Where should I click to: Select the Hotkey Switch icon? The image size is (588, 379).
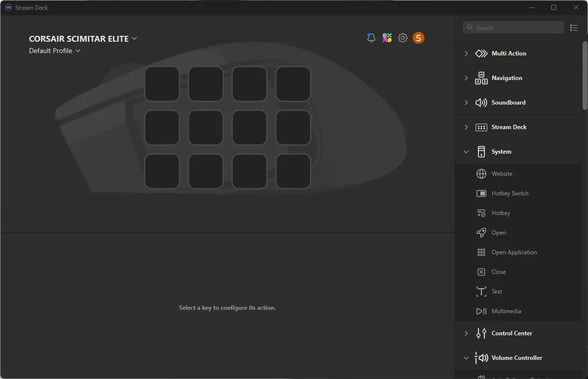coord(481,193)
